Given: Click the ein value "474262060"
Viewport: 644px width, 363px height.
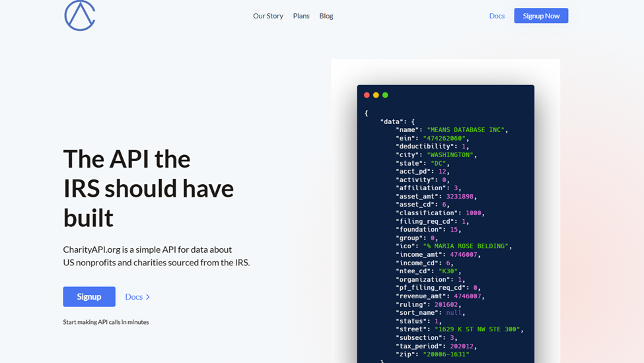Looking at the screenshot, I should point(444,138).
